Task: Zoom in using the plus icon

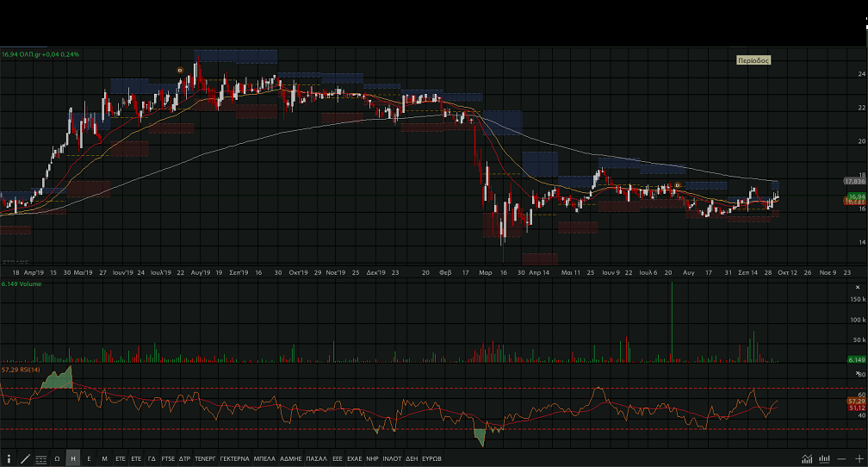Action: (858, 458)
